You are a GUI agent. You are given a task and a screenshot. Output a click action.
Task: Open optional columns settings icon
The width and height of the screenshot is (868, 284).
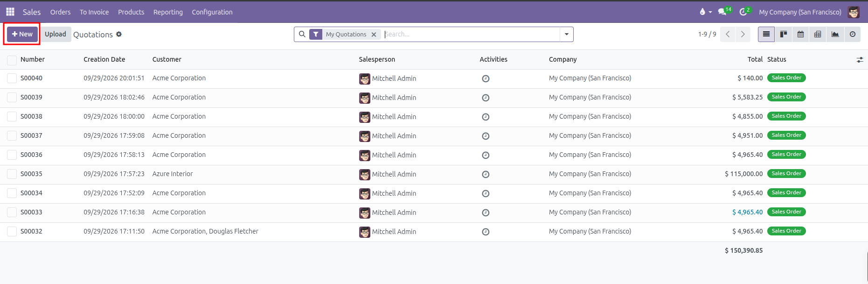860,60
